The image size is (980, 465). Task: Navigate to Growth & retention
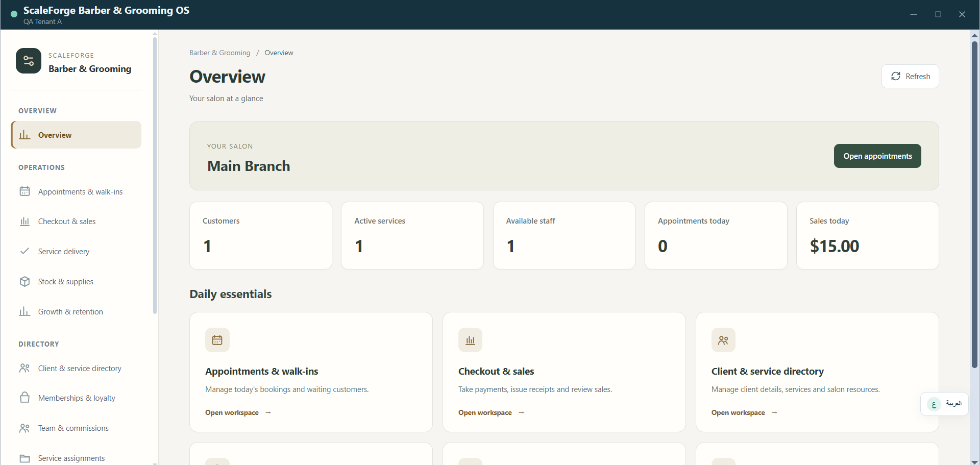click(76, 311)
